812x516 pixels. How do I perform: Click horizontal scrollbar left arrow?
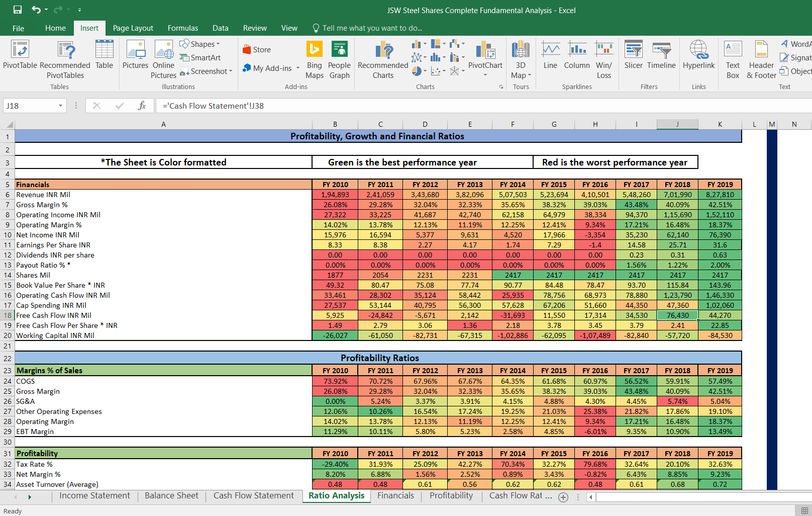[591, 497]
